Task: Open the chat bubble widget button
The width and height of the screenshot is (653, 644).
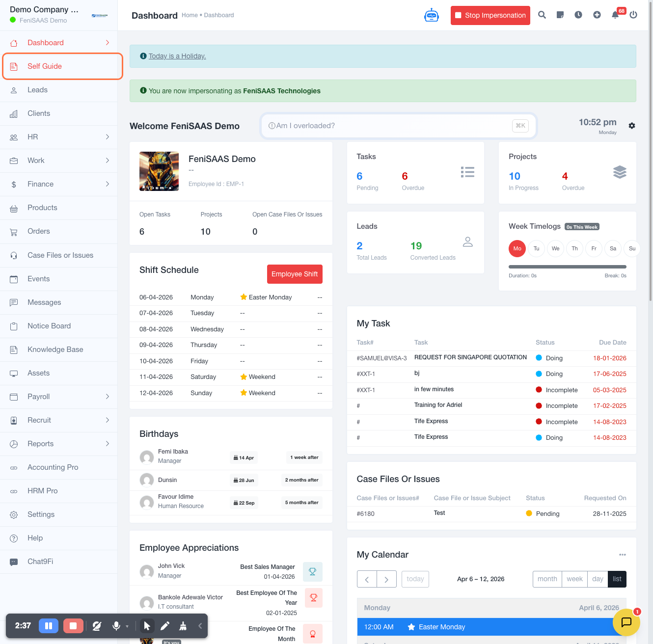Action: 626,622
